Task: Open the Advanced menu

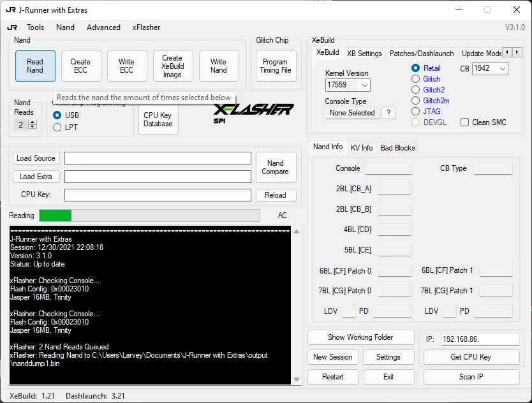Action: click(103, 27)
